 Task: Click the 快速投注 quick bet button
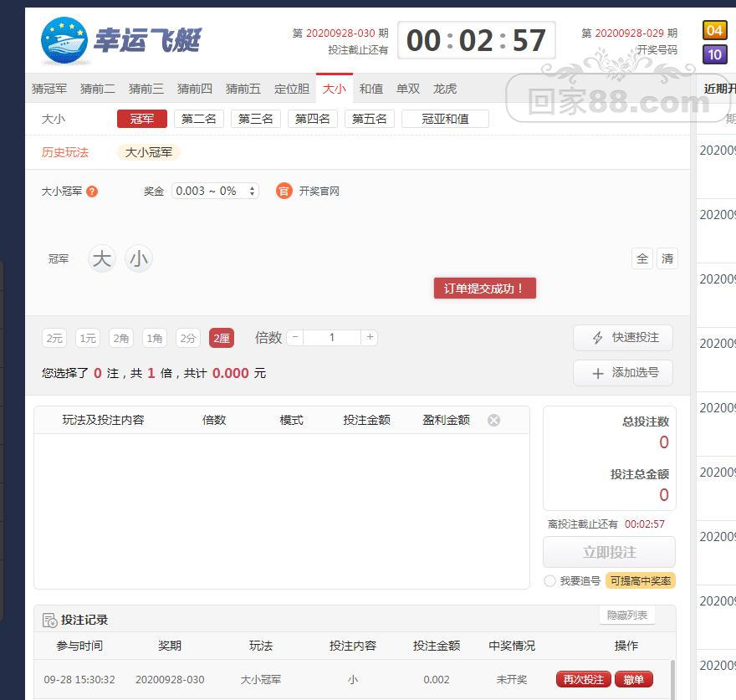(x=623, y=338)
